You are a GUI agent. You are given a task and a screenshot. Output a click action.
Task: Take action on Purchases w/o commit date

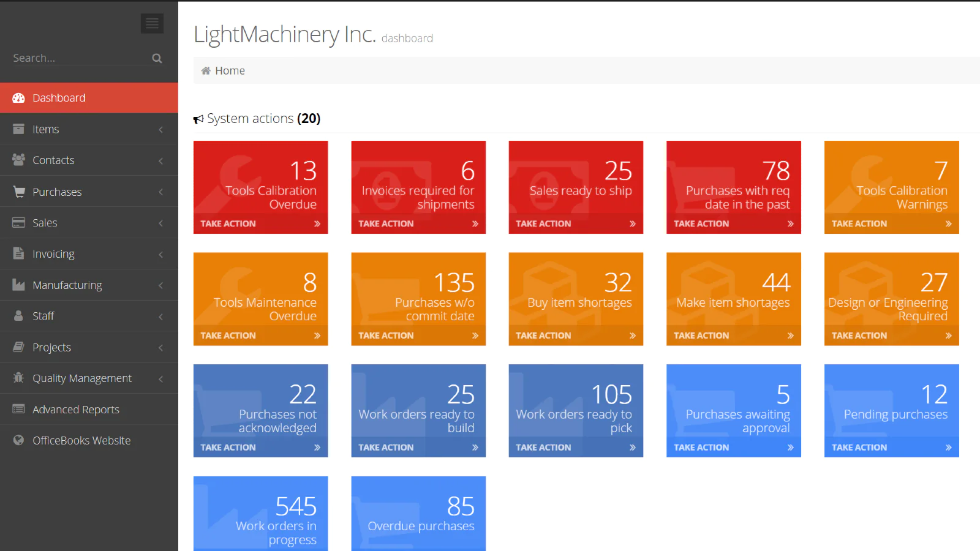[418, 335]
